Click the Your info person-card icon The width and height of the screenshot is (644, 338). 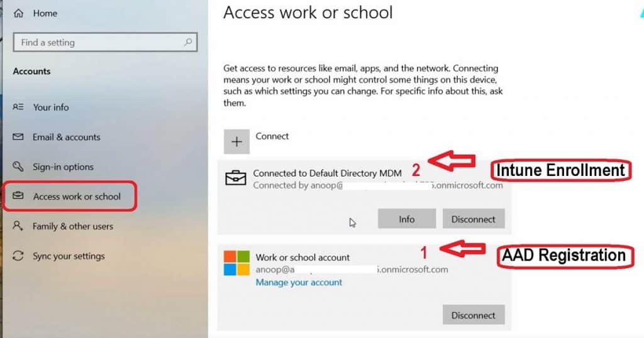coord(18,107)
